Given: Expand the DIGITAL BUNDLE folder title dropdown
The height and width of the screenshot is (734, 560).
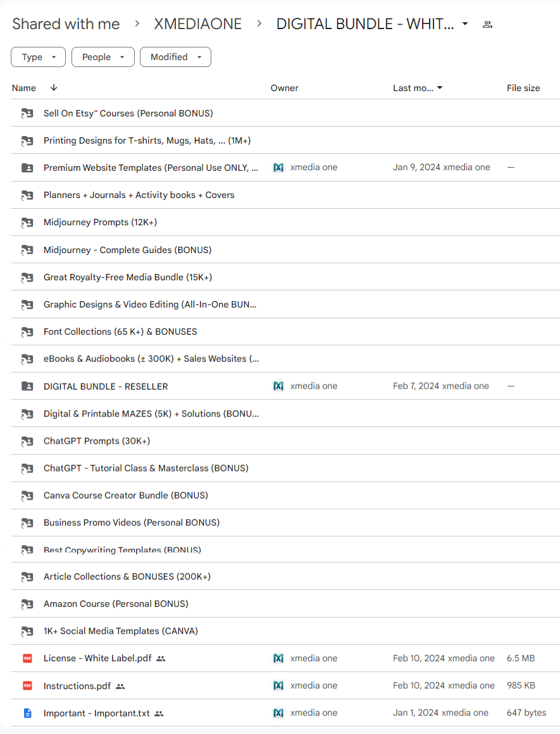Looking at the screenshot, I should click(x=465, y=24).
